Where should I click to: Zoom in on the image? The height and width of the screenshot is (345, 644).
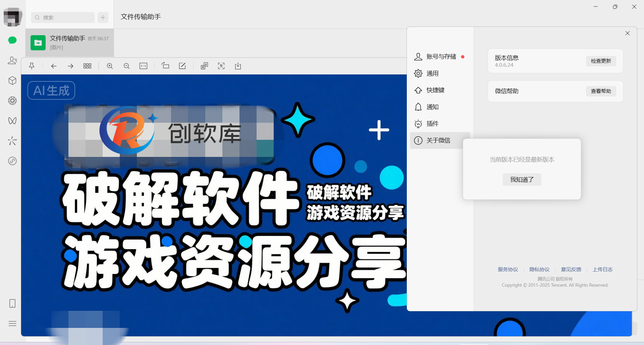(110, 66)
